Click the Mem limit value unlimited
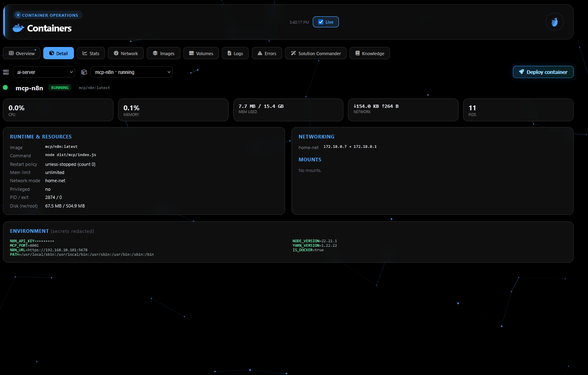The image size is (588, 375). click(x=55, y=172)
